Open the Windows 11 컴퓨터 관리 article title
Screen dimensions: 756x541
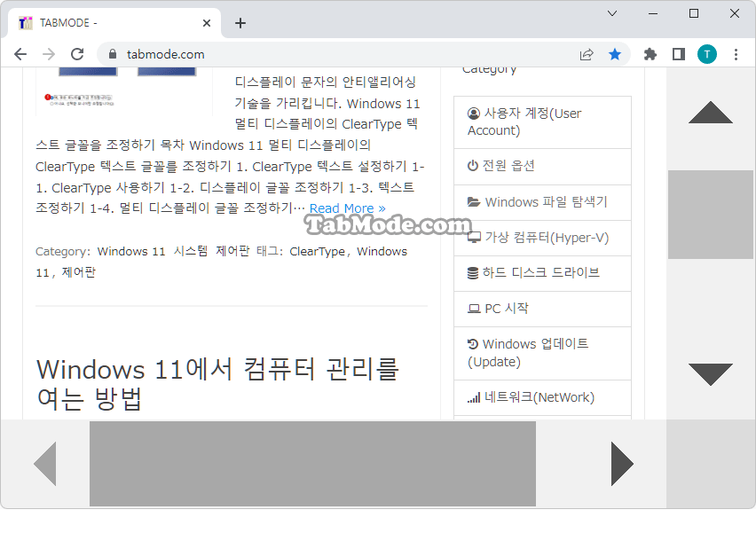pyautogui.click(x=218, y=383)
